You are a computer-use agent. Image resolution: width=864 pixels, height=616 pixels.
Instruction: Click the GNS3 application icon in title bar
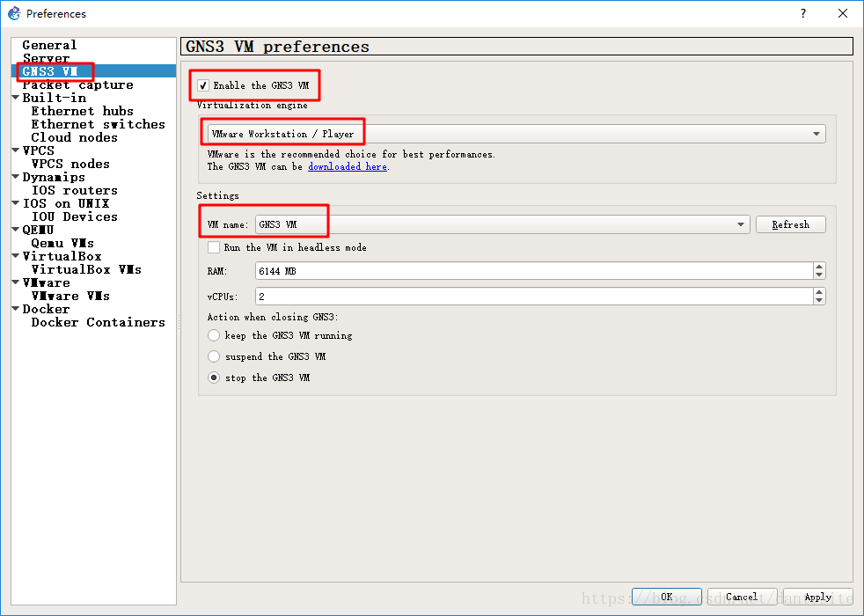[x=14, y=13]
